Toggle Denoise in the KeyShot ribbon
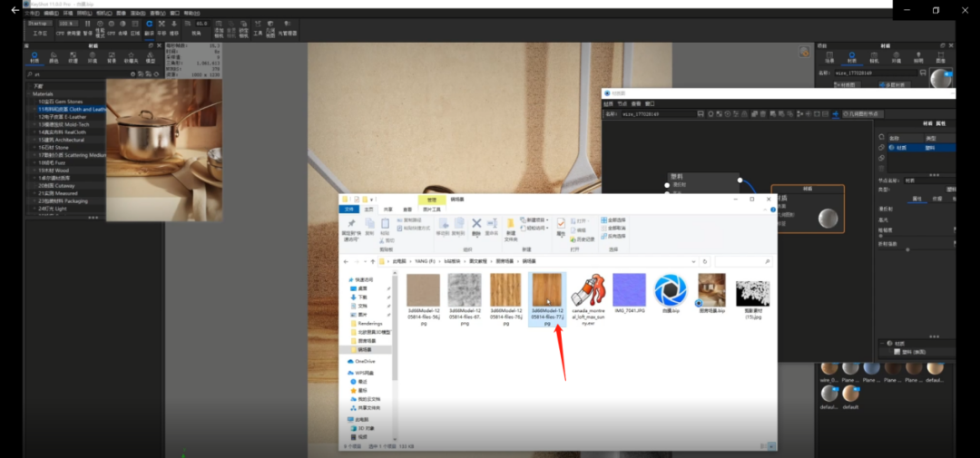This screenshot has width=980, height=458. 122,27
